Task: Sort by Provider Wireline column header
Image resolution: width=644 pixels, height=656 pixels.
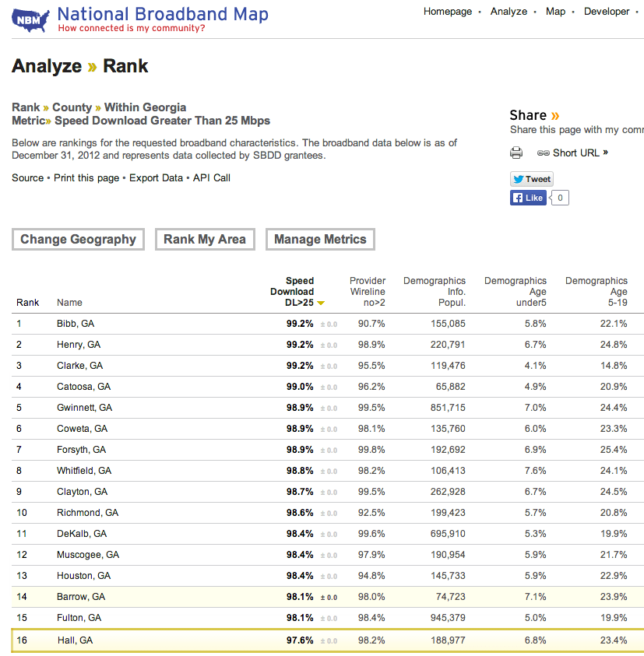Action: 368,292
